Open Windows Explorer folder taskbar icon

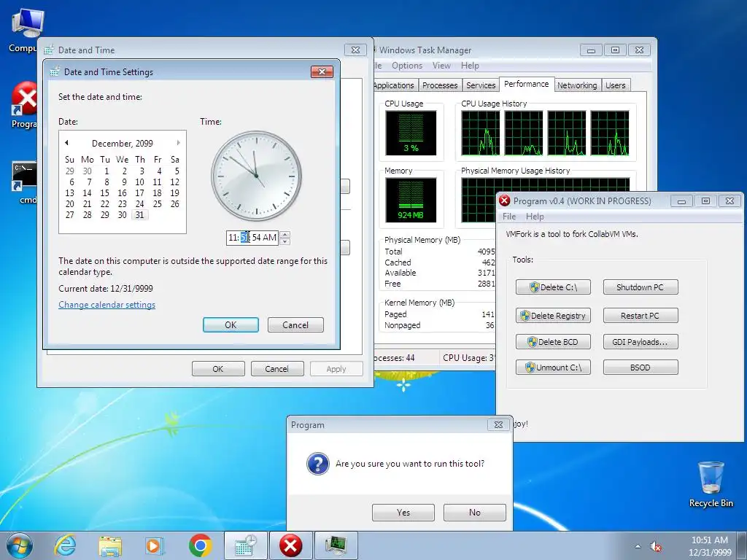(x=110, y=545)
